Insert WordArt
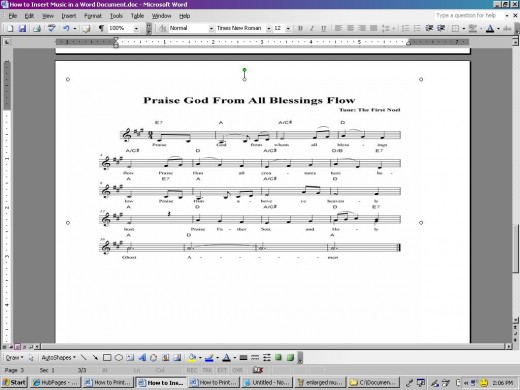The height and width of the screenshot is (390, 520). 142,357
